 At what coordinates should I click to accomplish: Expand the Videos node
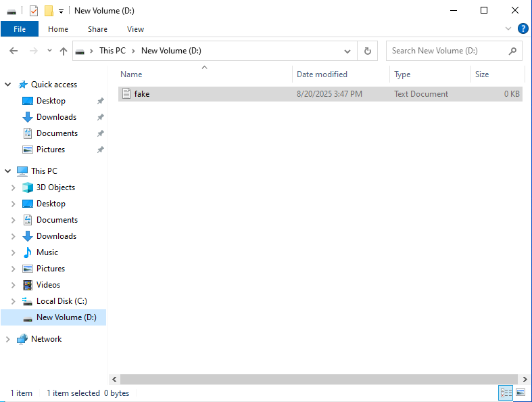(14, 285)
